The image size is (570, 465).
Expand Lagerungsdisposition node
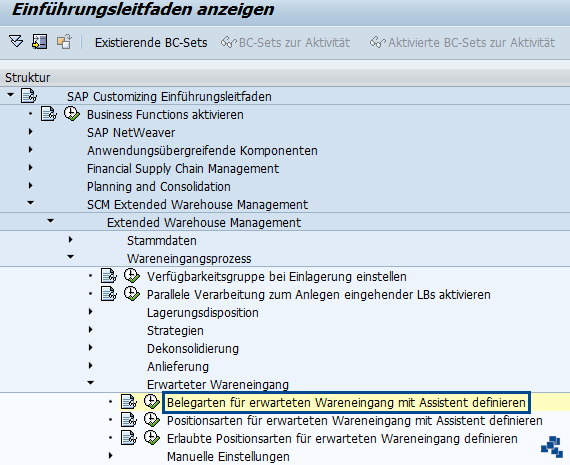coord(91,312)
